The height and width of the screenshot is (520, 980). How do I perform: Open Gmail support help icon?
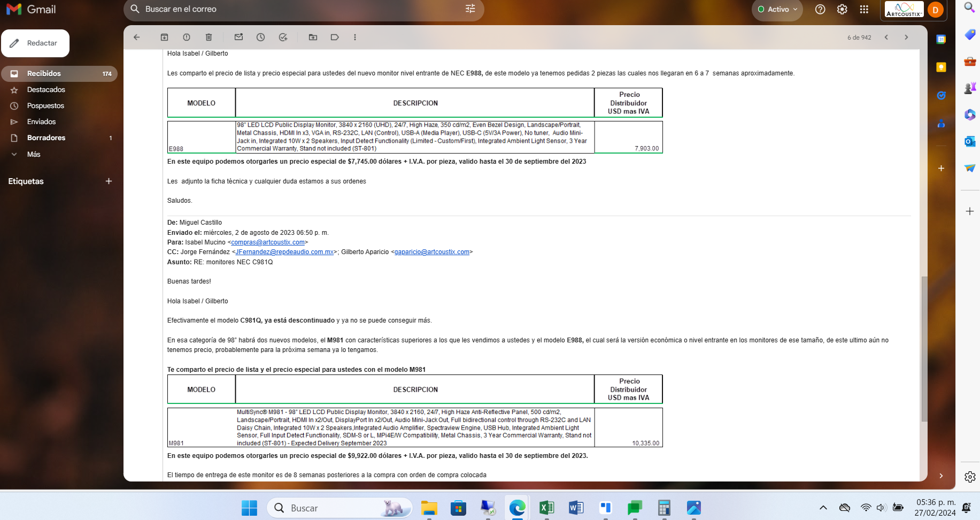coord(820,9)
